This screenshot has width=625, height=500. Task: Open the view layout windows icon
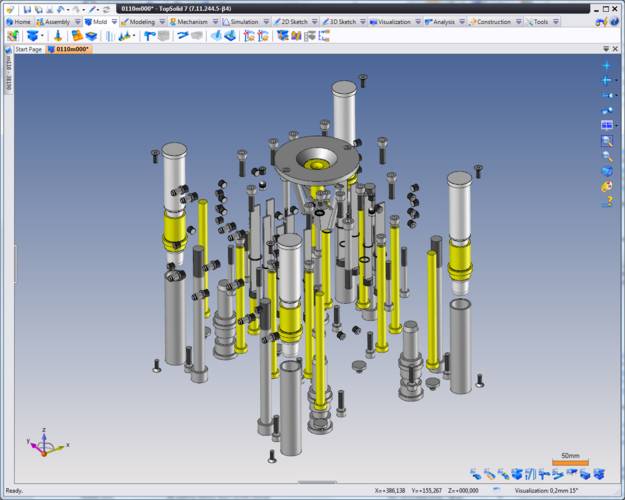click(607, 125)
